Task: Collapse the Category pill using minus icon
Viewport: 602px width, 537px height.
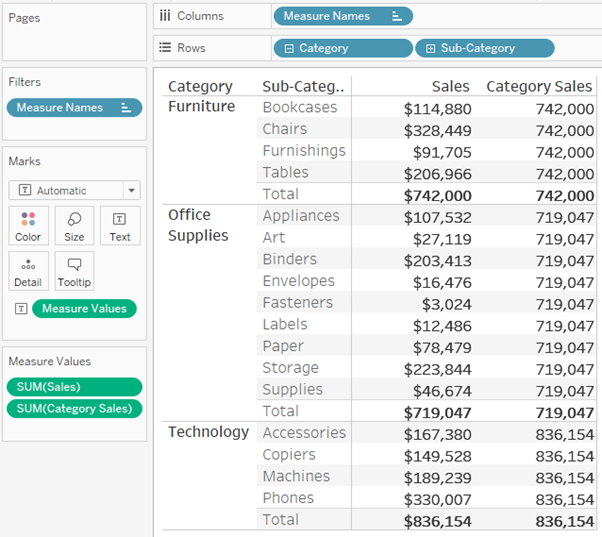Action: pos(290,48)
